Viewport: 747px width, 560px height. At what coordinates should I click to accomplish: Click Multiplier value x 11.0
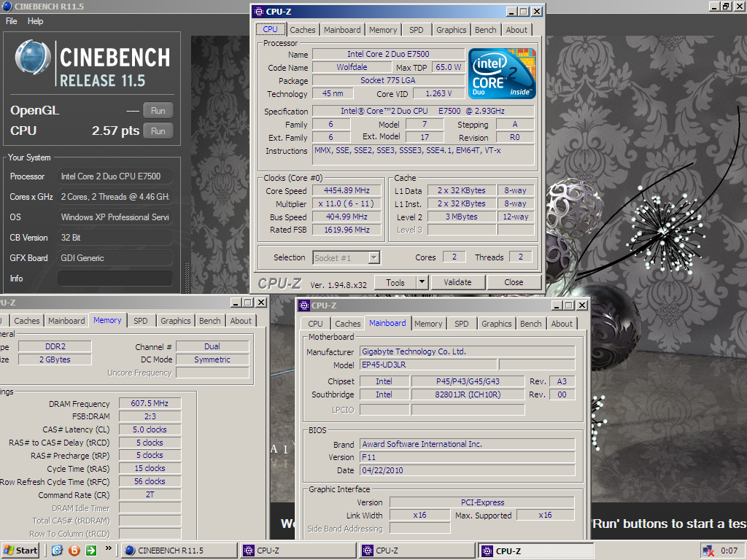pyautogui.click(x=347, y=203)
